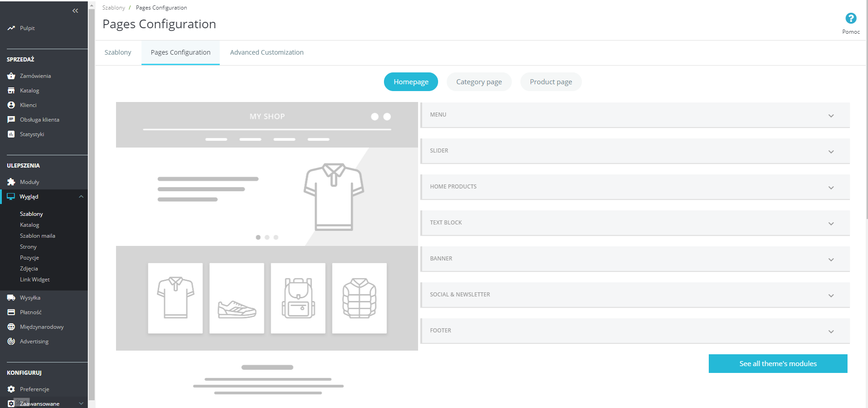Click the HOME PRODUCTS section label
The height and width of the screenshot is (408, 868).
click(x=453, y=187)
